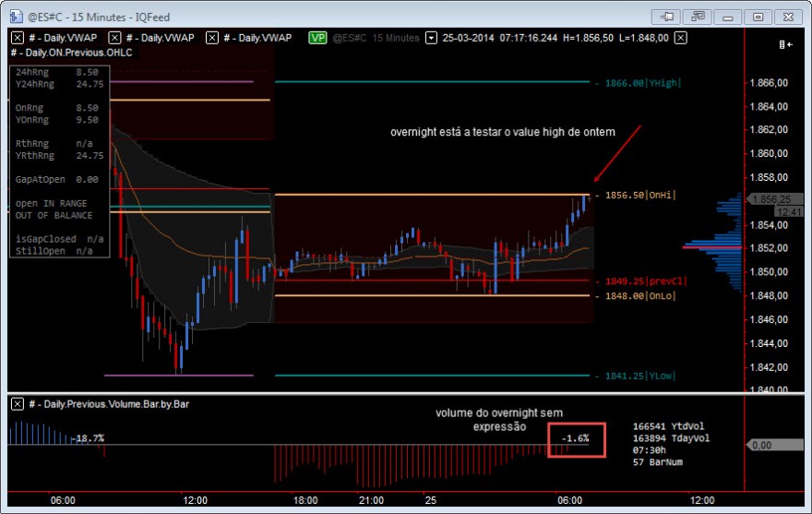The height and width of the screenshot is (514, 812).
Task: Click the 07:30h time reading in volume pane
Action: 649,450
